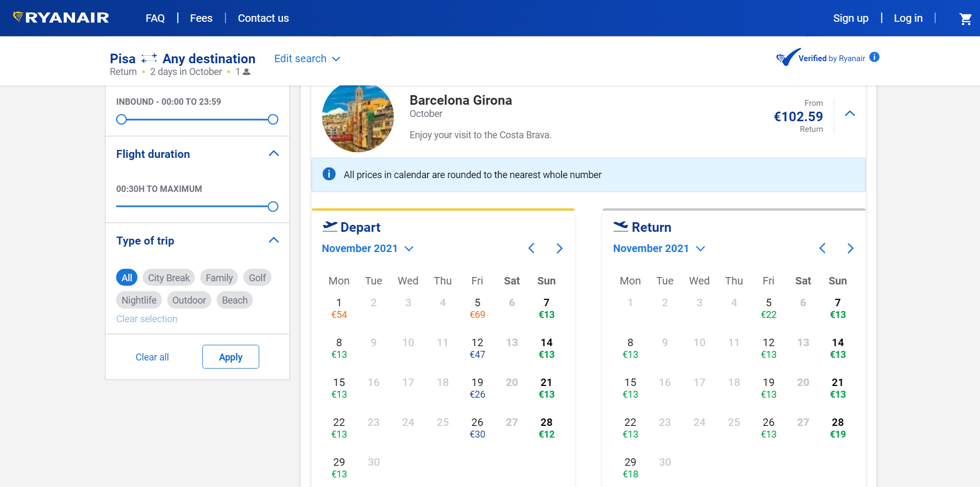Click the Inbound time slider left handle

click(x=121, y=119)
